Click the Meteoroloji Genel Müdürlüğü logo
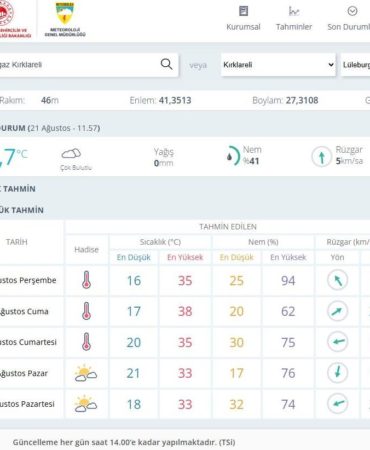 pos(65,19)
